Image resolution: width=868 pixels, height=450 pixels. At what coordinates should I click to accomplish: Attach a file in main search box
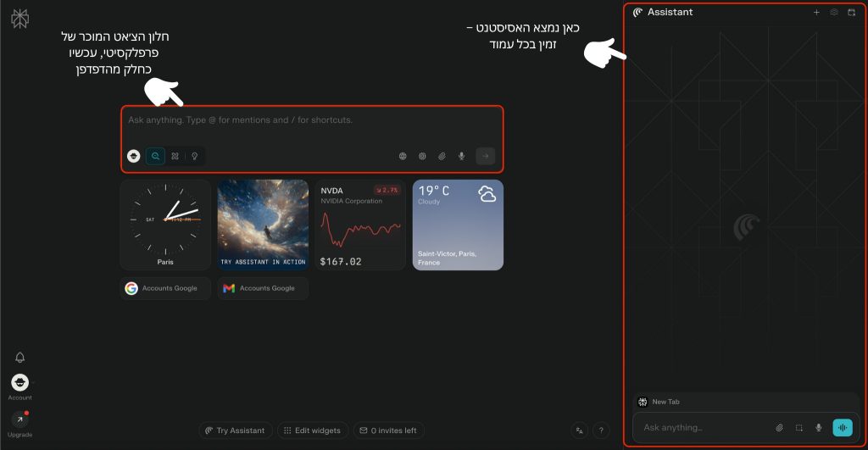pyautogui.click(x=442, y=156)
